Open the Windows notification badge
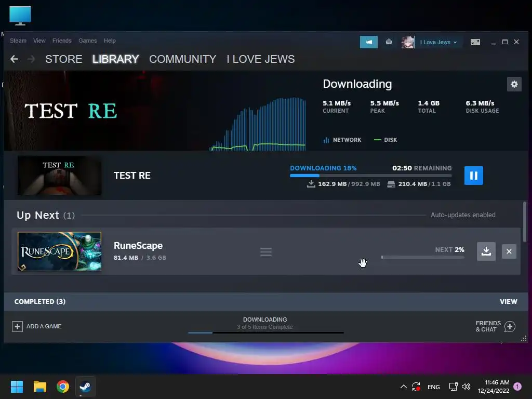The height and width of the screenshot is (399, 532). tap(517, 387)
